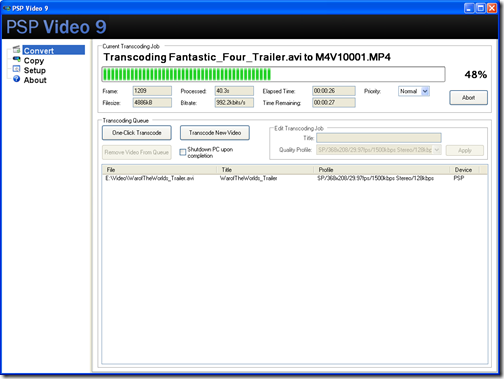This screenshot has width=504, height=379.
Task: Click the PSP Video 9 title bar icon
Action: [7, 8]
